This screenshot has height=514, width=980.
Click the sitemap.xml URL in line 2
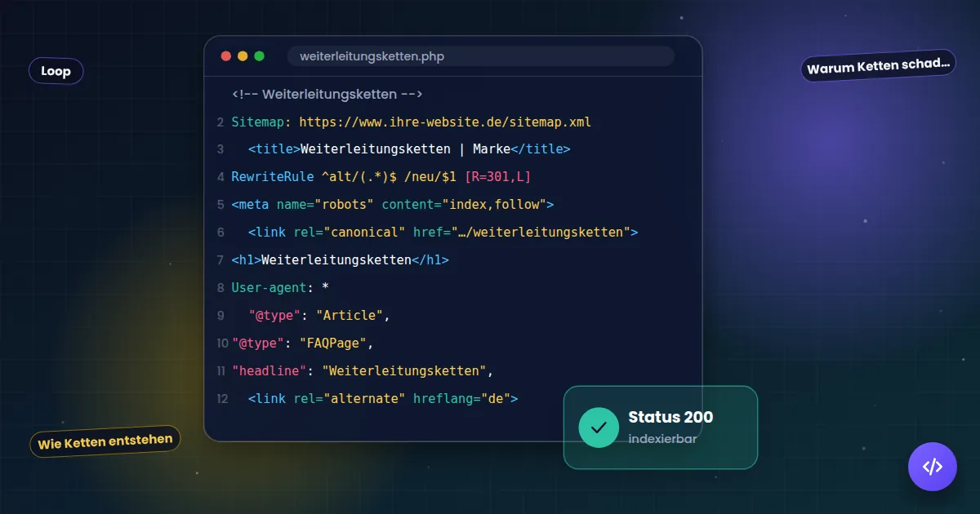click(x=445, y=122)
